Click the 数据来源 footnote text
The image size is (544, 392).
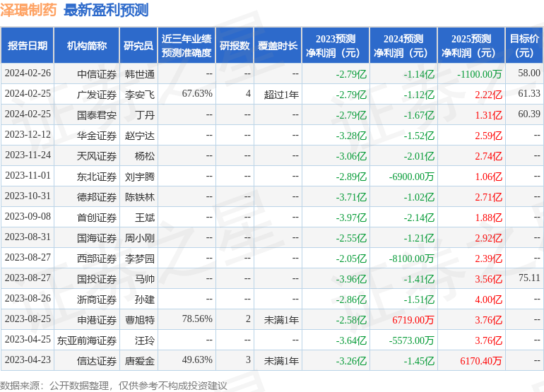click(x=114, y=386)
